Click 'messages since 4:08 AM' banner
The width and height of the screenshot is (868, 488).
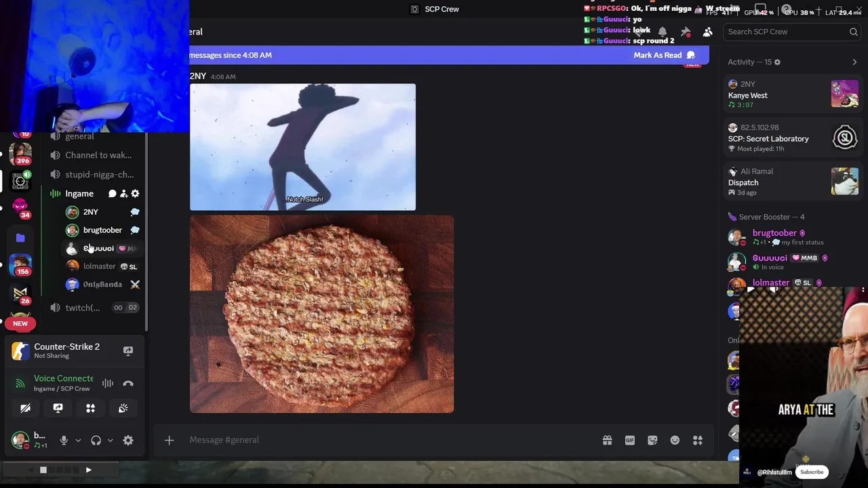point(231,55)
